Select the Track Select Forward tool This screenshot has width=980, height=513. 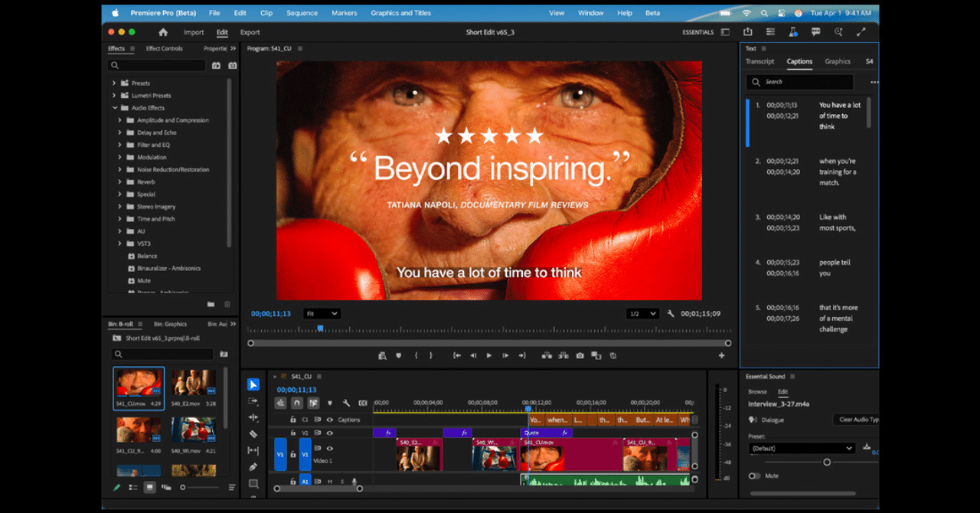point(253,401)
